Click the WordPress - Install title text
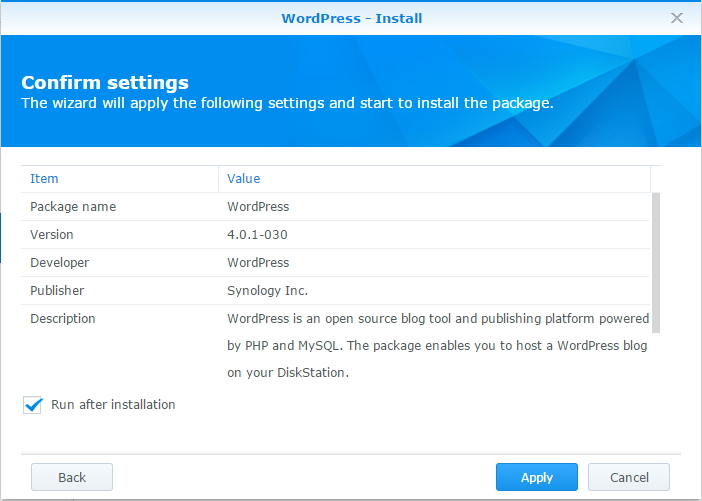This screenshot has height=501, width=702. 351,18
